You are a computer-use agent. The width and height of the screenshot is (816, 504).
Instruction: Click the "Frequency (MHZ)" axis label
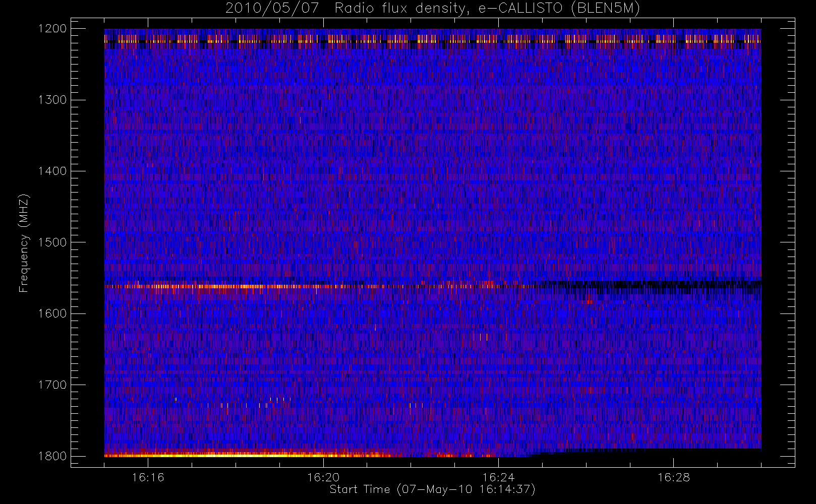[24, 243]
